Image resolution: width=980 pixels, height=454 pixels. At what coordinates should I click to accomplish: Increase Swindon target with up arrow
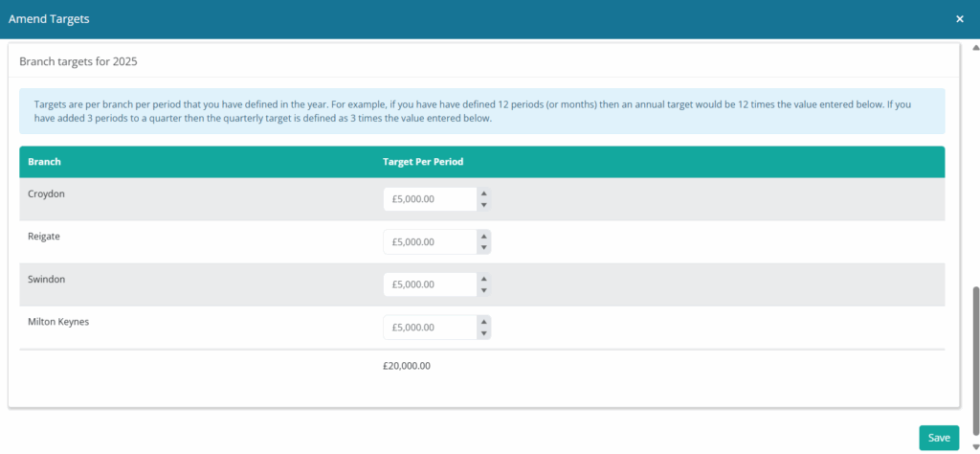coord(484,279)
